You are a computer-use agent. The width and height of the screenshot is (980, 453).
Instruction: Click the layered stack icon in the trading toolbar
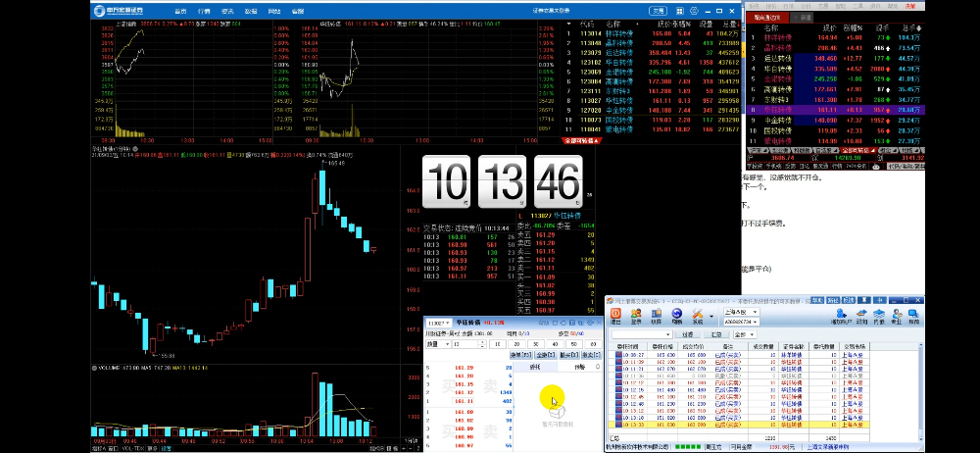[x=879, y=316]
